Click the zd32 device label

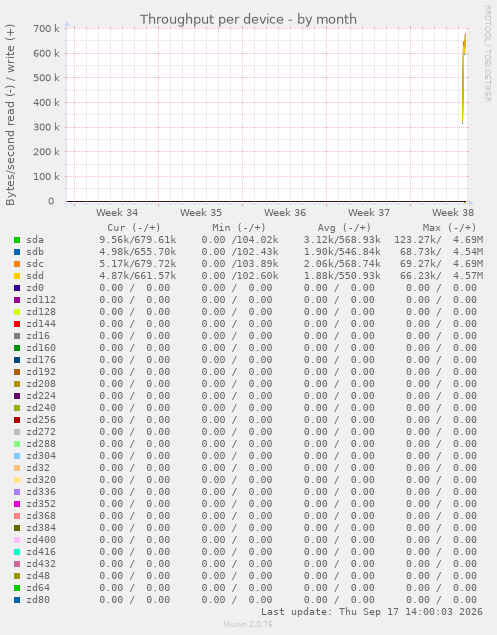pyautogui.click(x=38, y=468)
